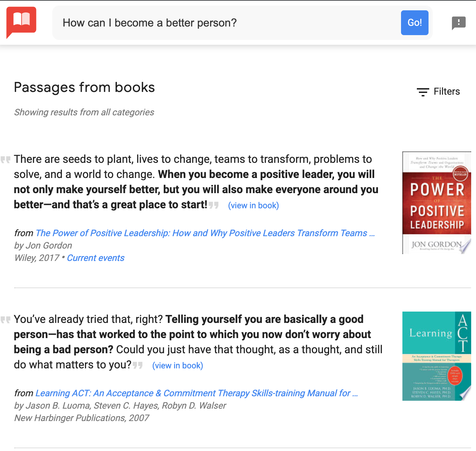The width and height of the screenshot is (476, 451).
Task: Click the feedback icon in the header
Action: pos(458,23)
